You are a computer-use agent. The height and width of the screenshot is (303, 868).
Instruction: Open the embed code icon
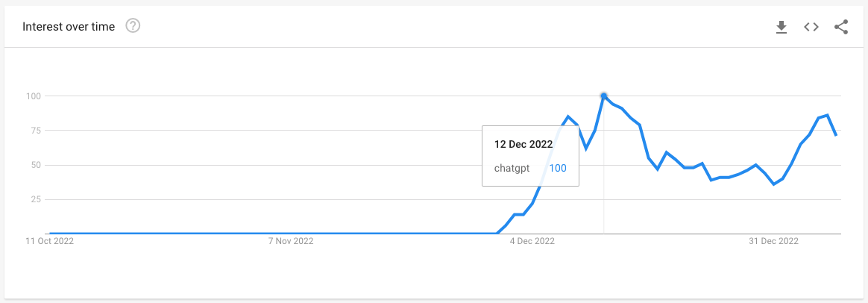[x=811, y=27]
